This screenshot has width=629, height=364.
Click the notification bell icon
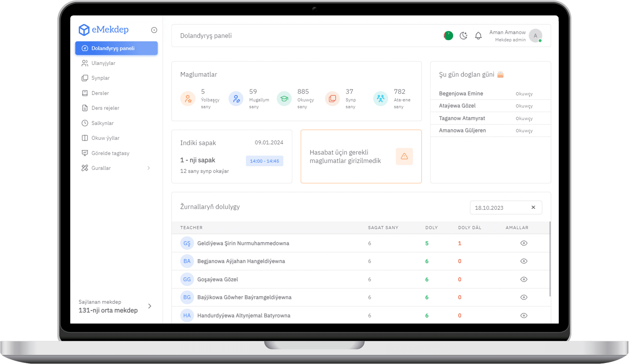click(478, 36)
